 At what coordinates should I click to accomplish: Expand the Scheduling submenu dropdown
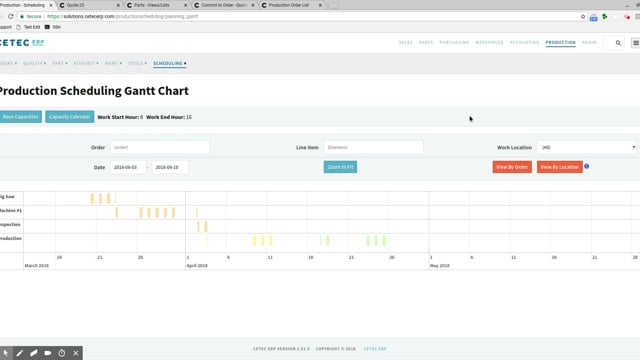[169, 63]
